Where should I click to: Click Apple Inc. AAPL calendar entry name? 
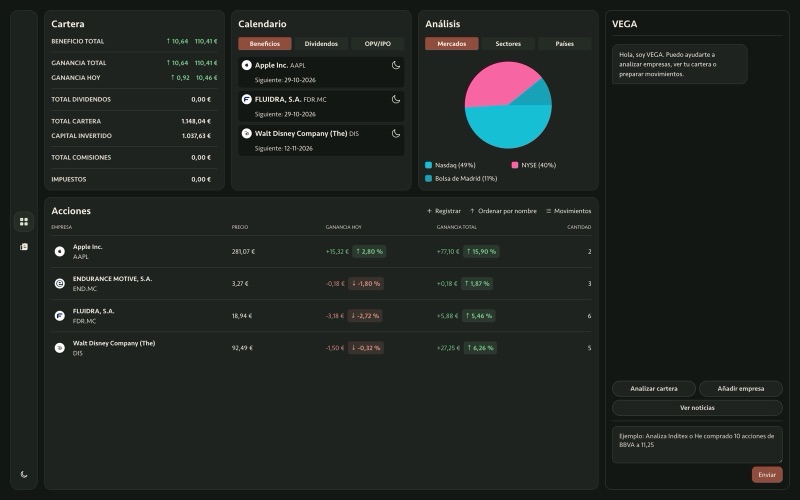pos(280,65)
